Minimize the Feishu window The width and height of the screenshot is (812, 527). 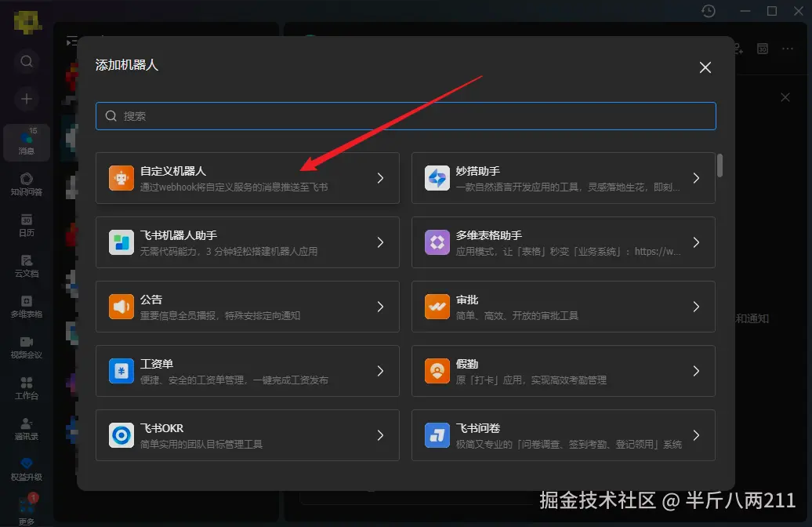point(745,11)
